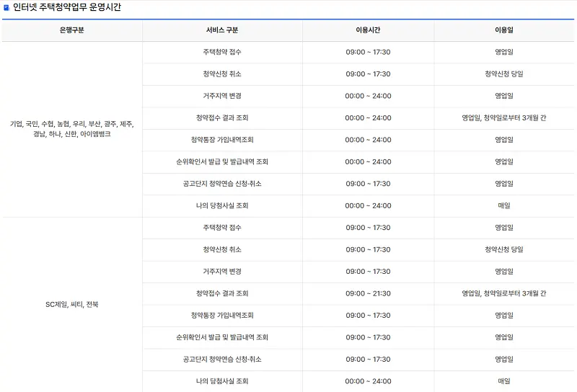577x392 pixels.
Task: Click '공고단지 청약연습 신청·취소' in 기업·국민 group
Action: tap(222, 184)
